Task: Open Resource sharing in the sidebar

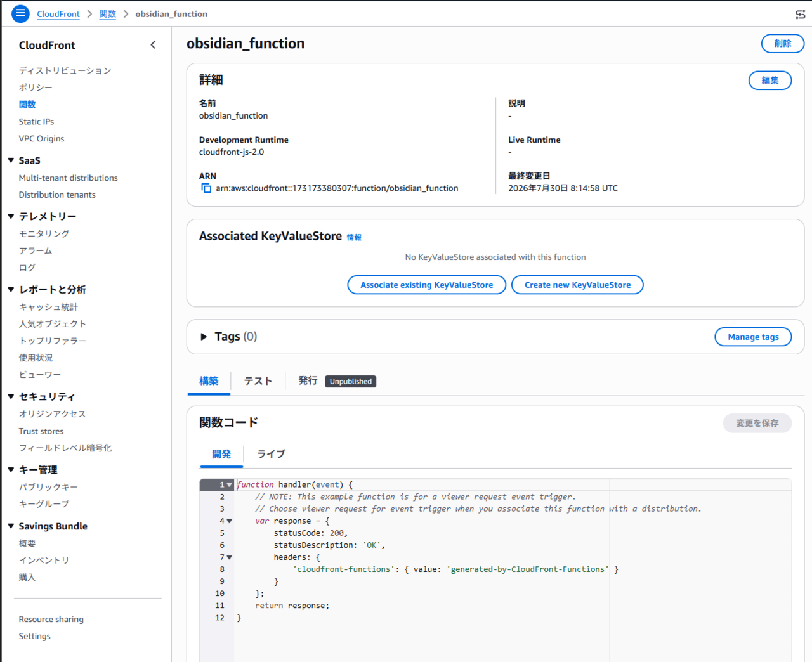Action: pyautogui.click(x=51, y=620)
